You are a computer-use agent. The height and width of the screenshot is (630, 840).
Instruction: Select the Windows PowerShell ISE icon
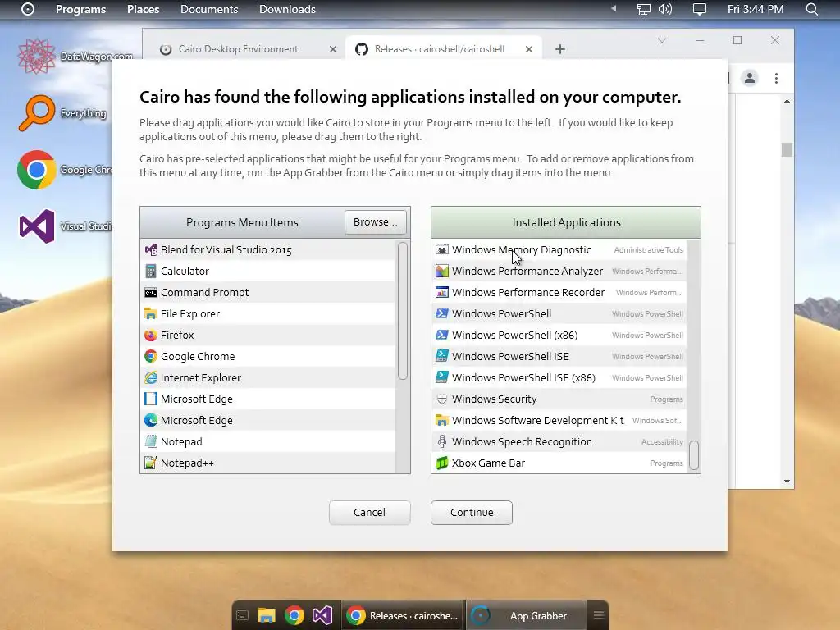pyautogui.click(x=442, y=356)
